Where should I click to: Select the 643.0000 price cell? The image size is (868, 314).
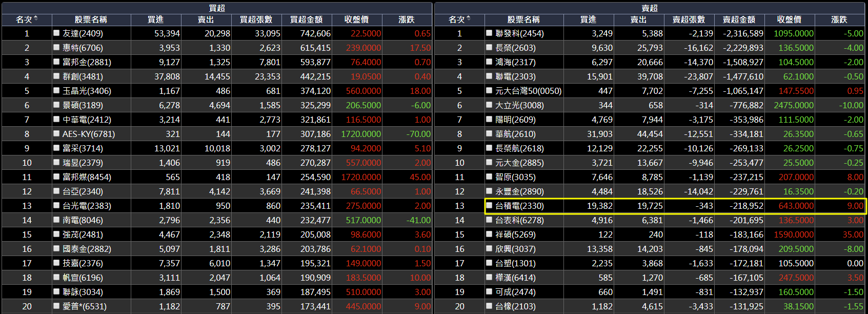pos(796,206)
